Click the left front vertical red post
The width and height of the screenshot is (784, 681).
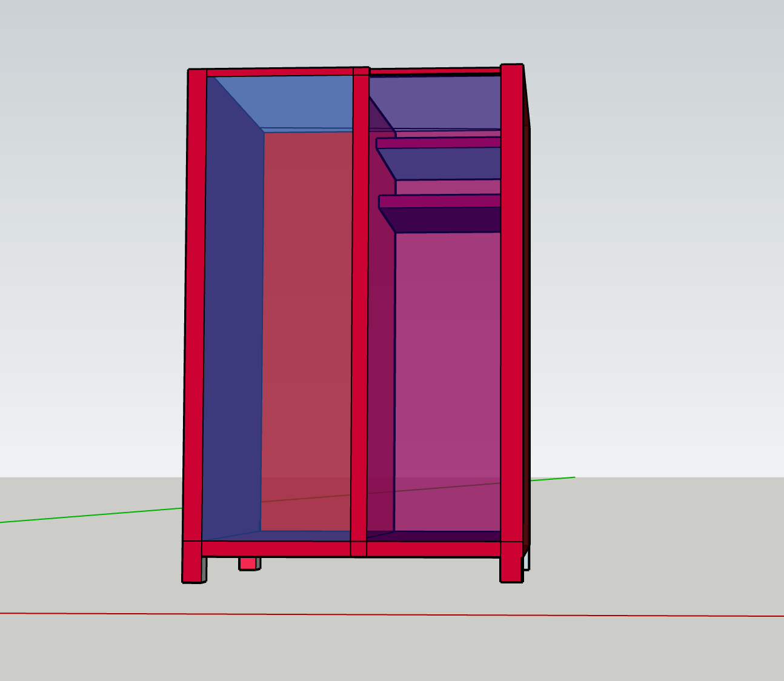point(195,303)
